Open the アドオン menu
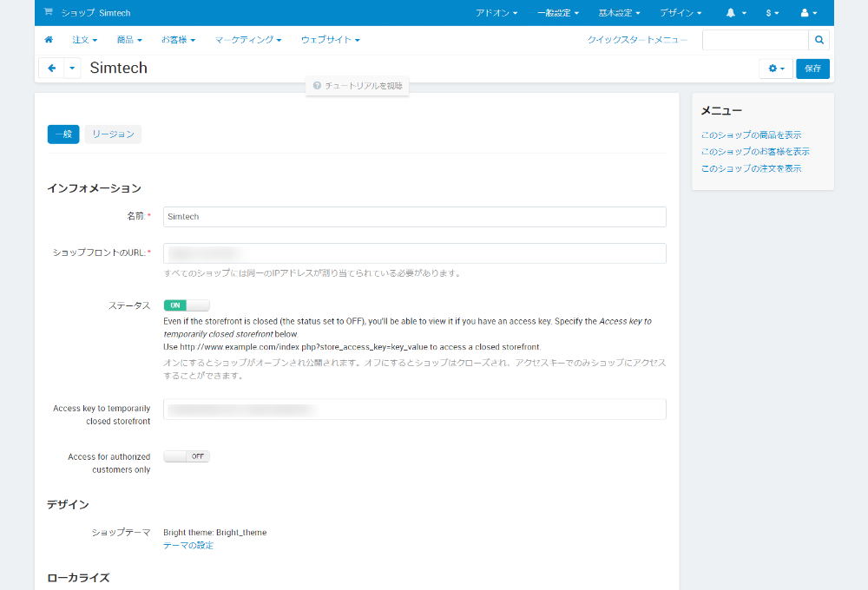 (x=496, y=13)
